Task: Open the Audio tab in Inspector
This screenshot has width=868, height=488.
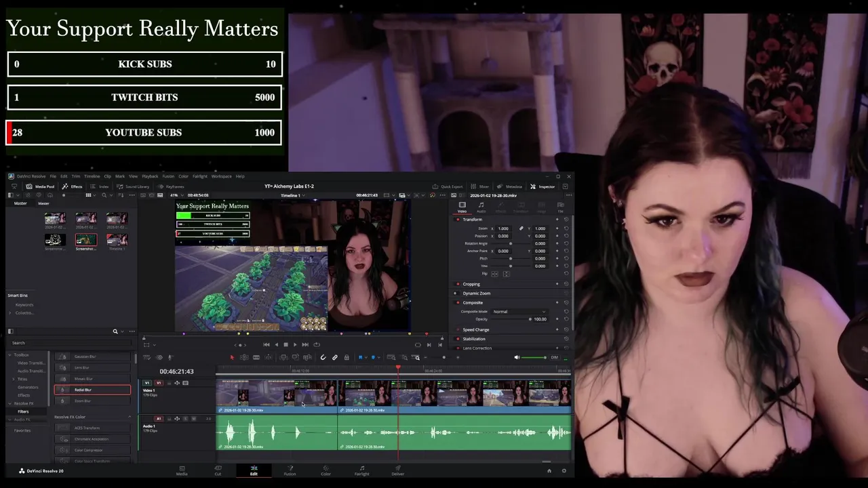Action: (x=481, y=207)
